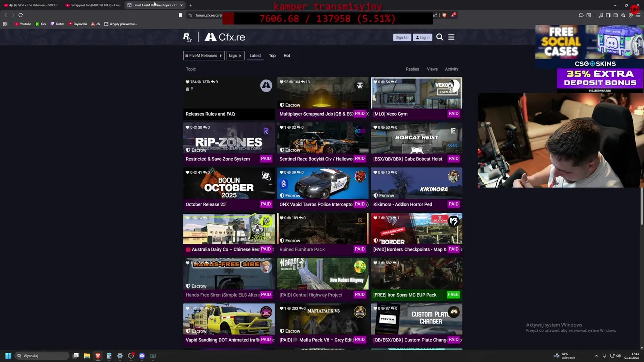
Task: Open [FREE] Iron Sons MC EUP Pack topic
Action: [405, 295]
